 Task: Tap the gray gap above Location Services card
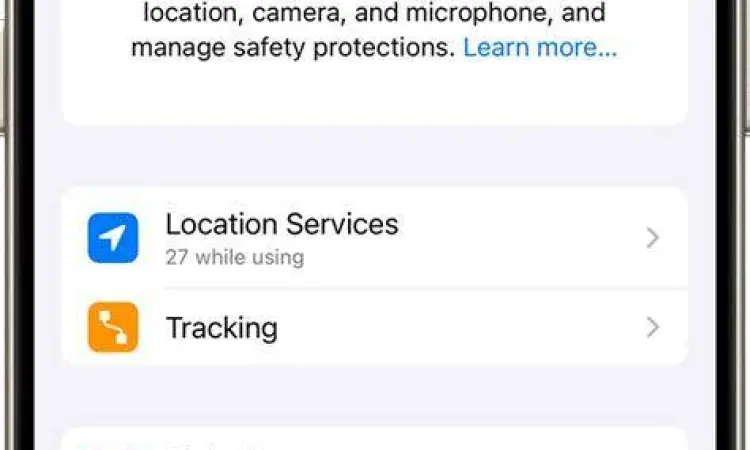[374, 156]
